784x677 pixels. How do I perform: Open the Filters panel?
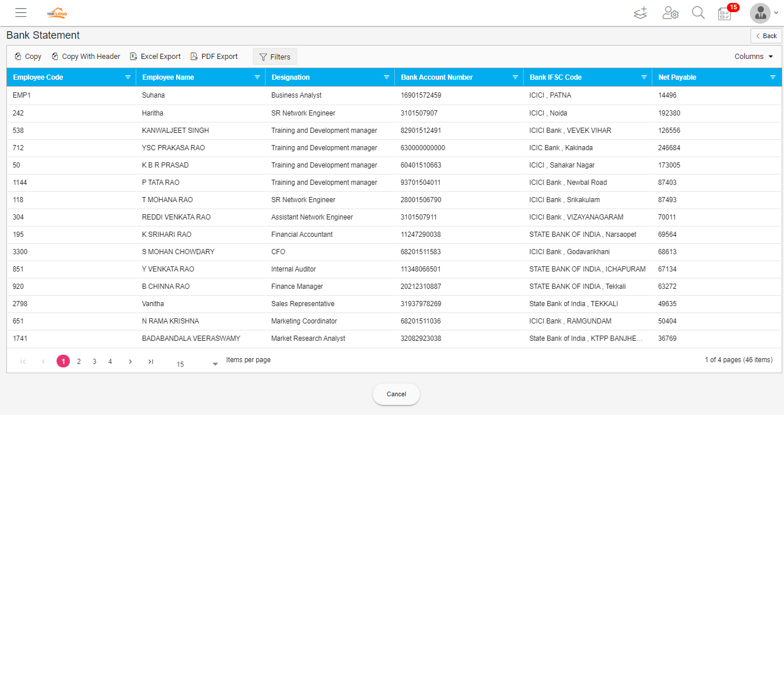point(275,57)
